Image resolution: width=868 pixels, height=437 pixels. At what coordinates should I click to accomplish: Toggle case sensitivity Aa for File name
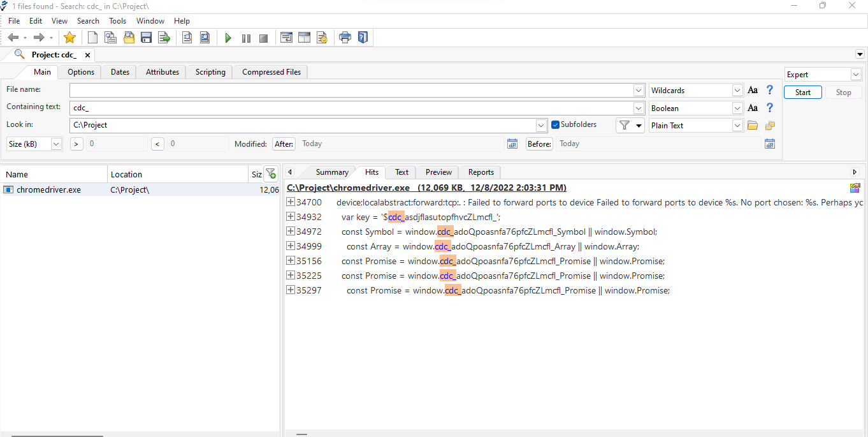point(753,90)
